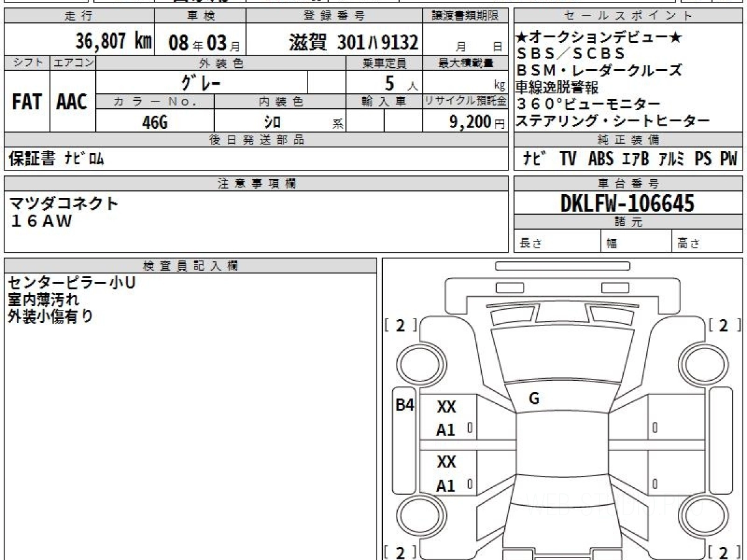Click the 走行 column header
This screenshot has width=747, height=560.
[79, 16]
